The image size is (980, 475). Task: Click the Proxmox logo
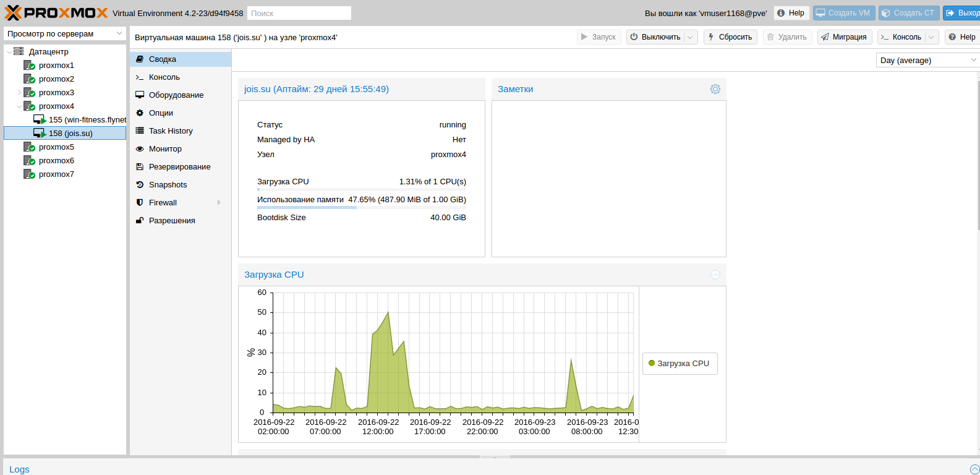click(x=56, y=12)
